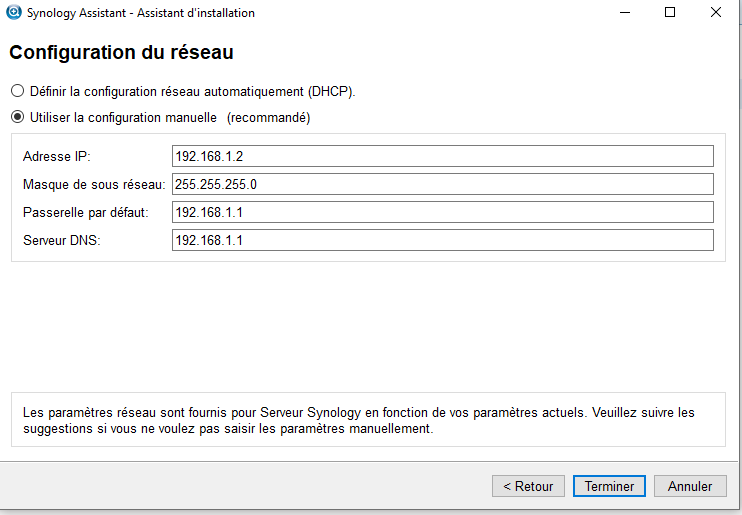Click the 'Configuration du réseau' heading

[121, 52]
